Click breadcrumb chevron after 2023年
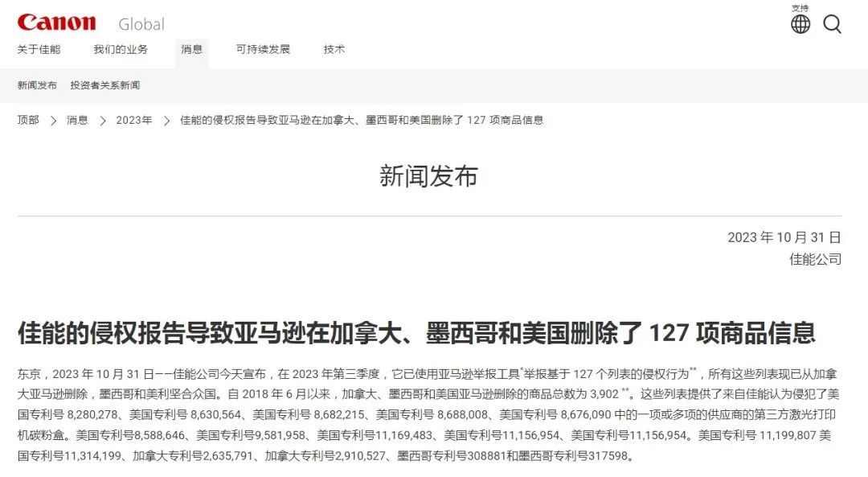Viewport: 868px width, 477px height. point(166,121)
